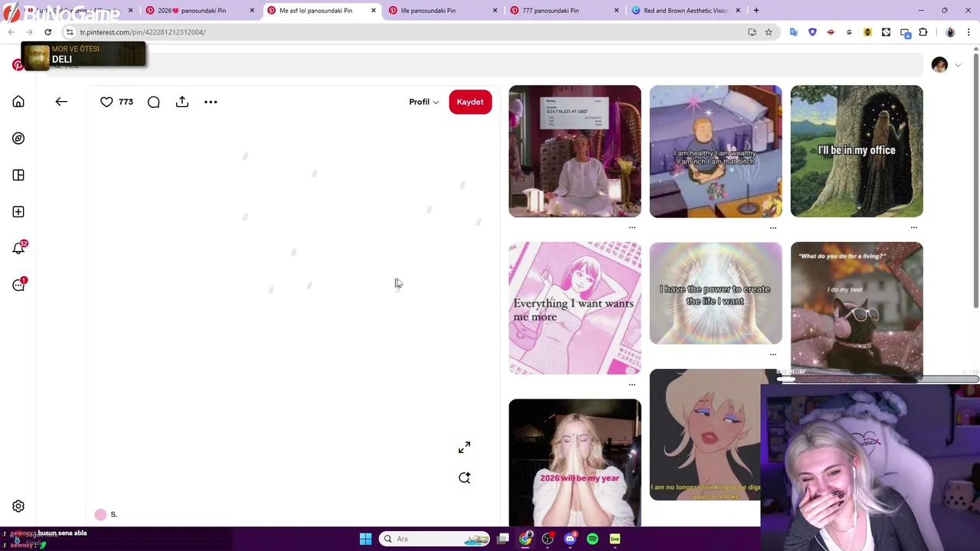980x551 pixels.
Task: Open options under the cartoon affirmation pin
Action: [x=773, y=227]
